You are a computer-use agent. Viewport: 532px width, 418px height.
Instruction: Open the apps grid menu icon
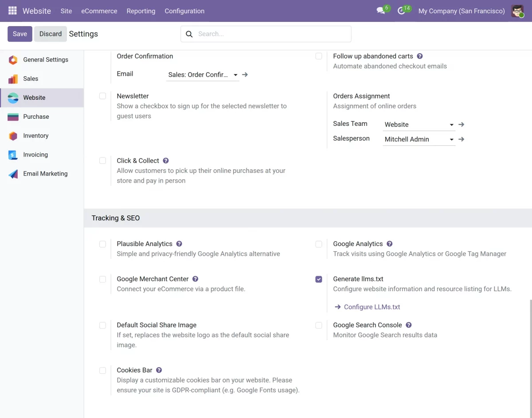point(12,11)
